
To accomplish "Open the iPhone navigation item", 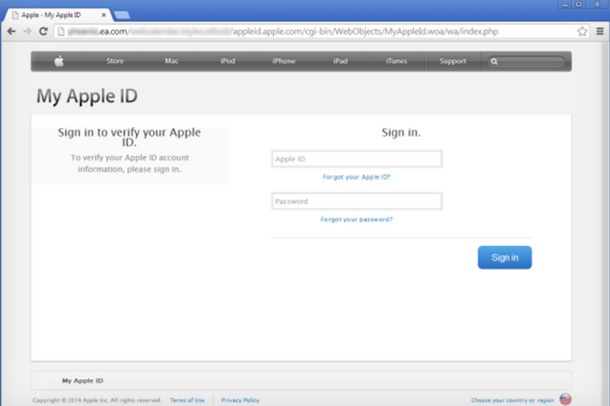I will 284,61.
